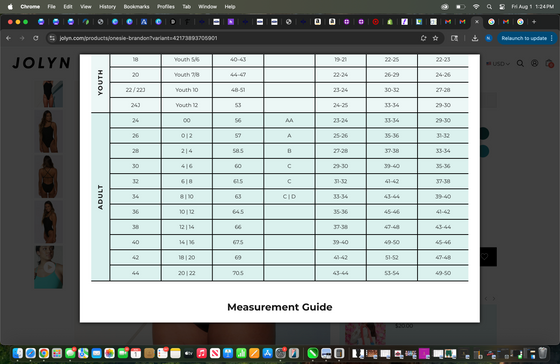Open Apple TV from the Dock

coord(189,353)
